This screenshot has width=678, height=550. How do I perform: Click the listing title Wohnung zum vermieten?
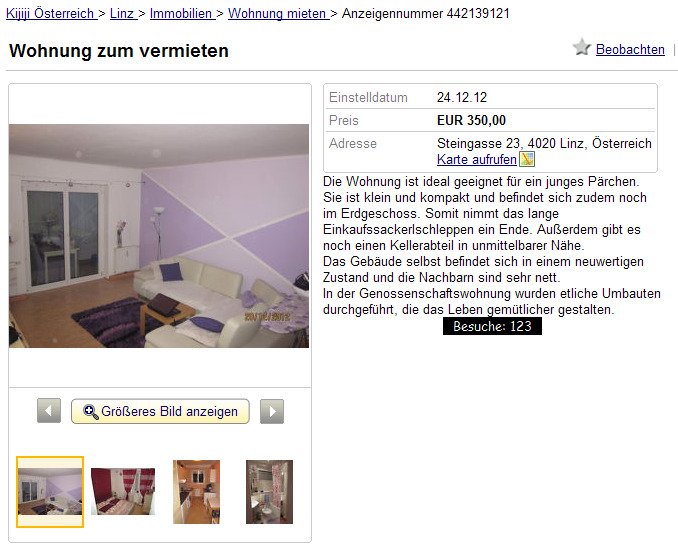(118, 51)
